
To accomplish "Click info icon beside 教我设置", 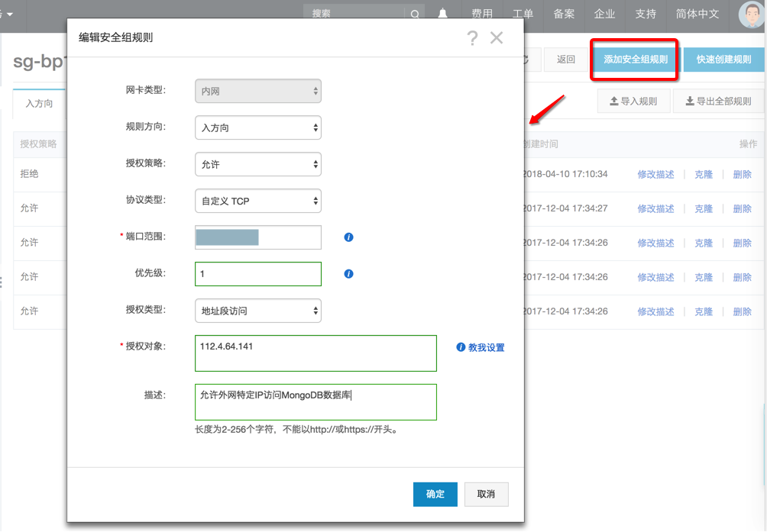I will [461, 347].
